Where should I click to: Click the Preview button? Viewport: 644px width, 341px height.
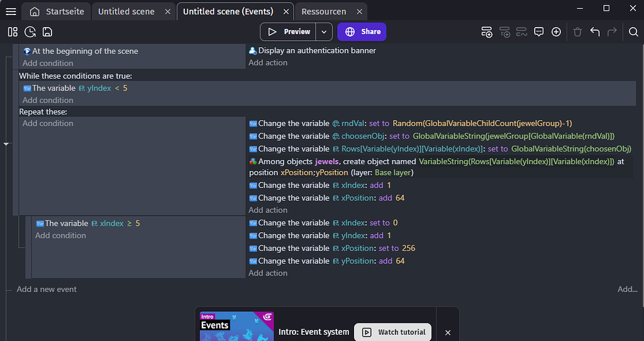tap(289, 32)
